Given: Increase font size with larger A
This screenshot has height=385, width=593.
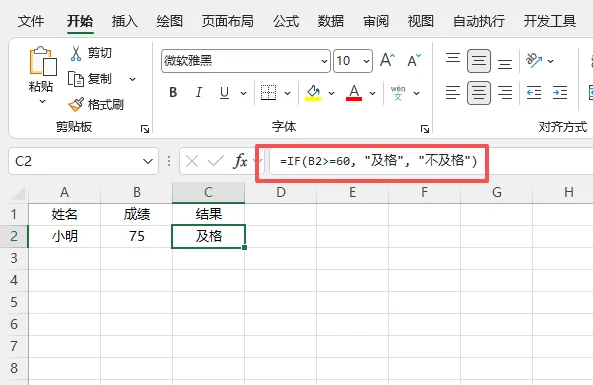Looking at the screenshot, I should (x=387, y=61).
